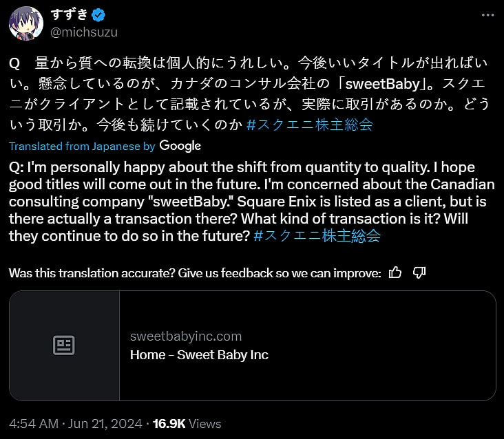The image size is (504, 439).
Task: Open the sweetbabyinc.com domain link
Action: pos(186,336)
